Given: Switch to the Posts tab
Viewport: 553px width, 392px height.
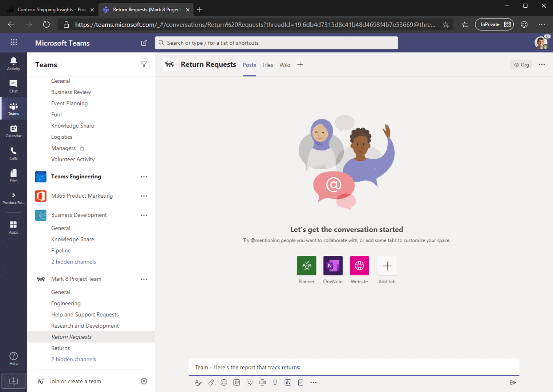Looking at the screenshot, I should (249, 65).
